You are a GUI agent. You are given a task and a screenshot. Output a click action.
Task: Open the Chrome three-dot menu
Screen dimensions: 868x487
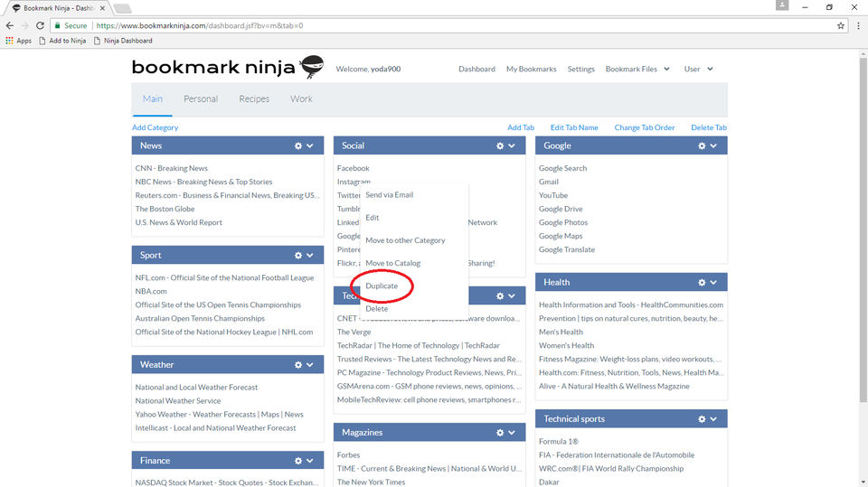tap(859, 25)
